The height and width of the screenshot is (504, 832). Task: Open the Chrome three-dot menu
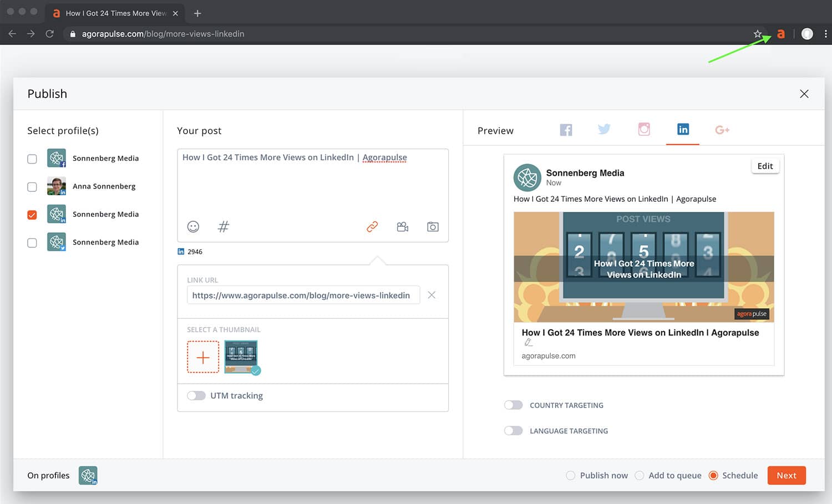pos(825,34)
